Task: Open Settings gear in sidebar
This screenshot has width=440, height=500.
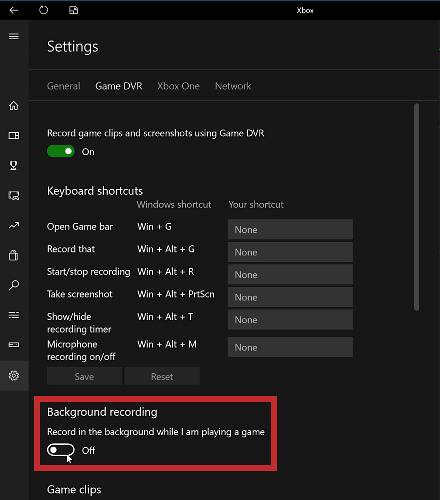Action: pos(14,376)
